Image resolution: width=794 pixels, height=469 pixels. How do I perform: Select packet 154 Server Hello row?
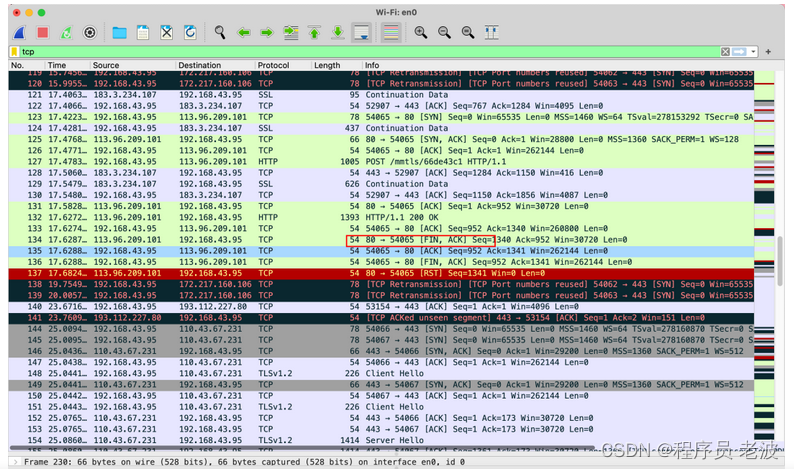coord(381,441)
